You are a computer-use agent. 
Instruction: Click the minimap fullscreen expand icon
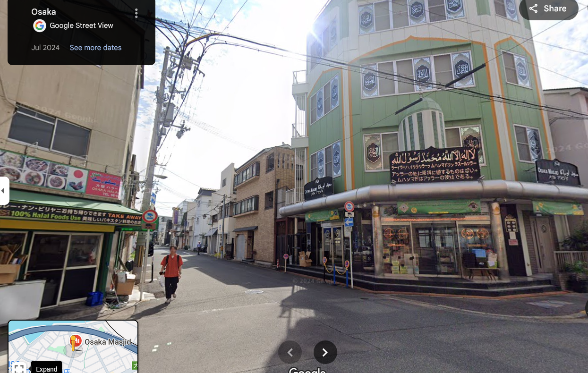(x=19, y=368)
